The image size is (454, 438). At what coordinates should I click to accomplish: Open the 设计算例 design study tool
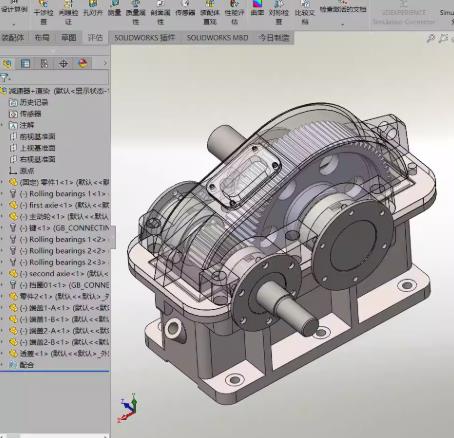(14, 8)
